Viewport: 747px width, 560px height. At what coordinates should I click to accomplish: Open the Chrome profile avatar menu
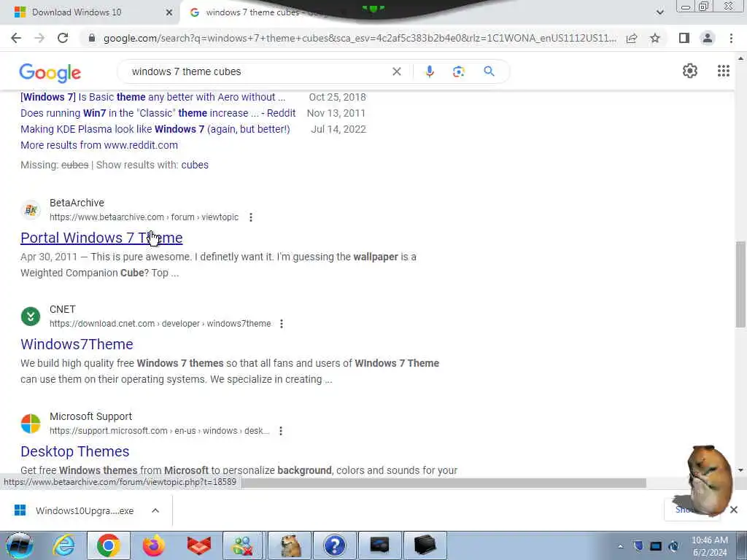(x=708, y=38)
